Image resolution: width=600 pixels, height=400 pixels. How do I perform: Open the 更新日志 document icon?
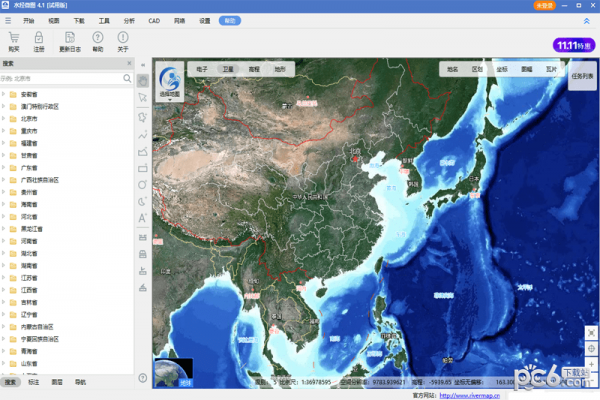tap(70, 38)
